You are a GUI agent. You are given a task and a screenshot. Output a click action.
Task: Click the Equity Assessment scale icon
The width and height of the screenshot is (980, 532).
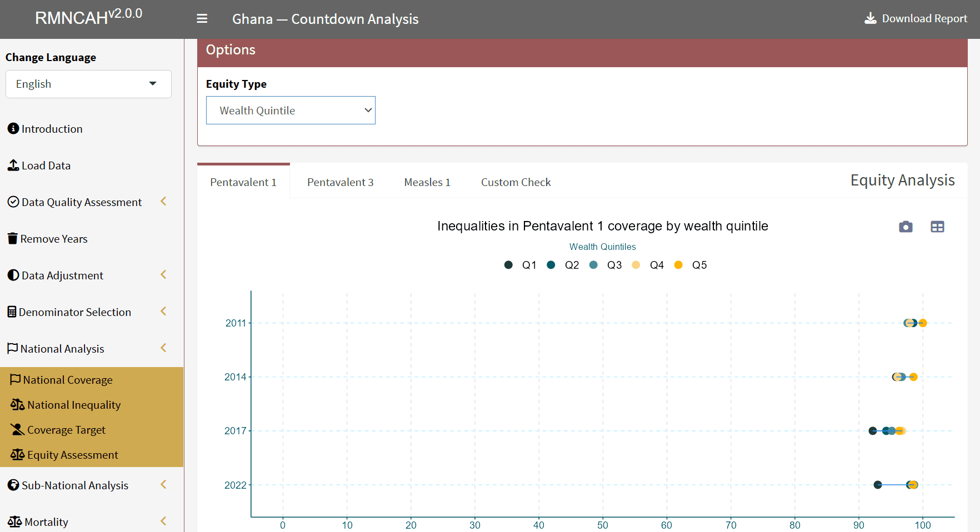[x=17, y=454]
